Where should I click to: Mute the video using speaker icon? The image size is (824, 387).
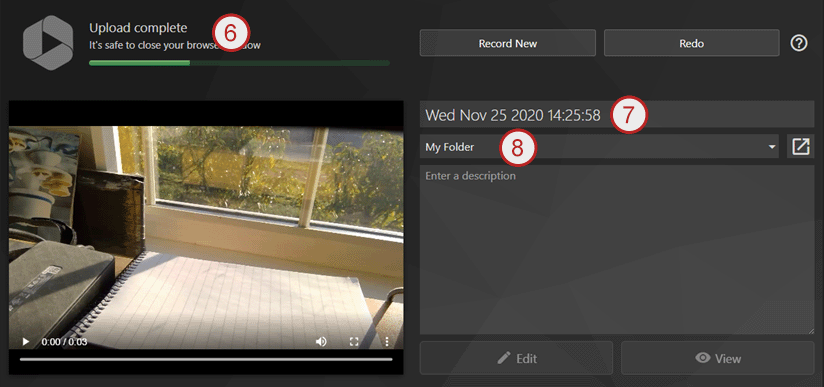coord(321,342)
